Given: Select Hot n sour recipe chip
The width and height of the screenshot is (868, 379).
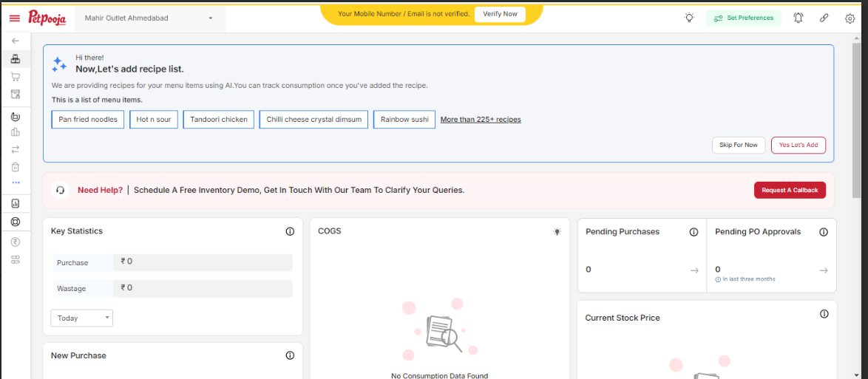Looking at the screenshot, I should [x=153, y=120].
